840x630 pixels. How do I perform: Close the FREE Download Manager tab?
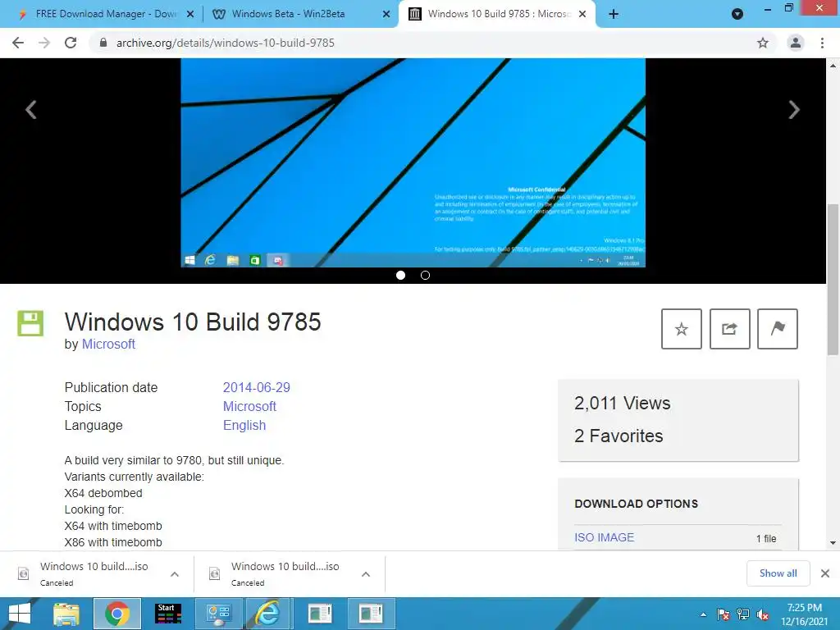pyautogui.click(x=190, y=15)
